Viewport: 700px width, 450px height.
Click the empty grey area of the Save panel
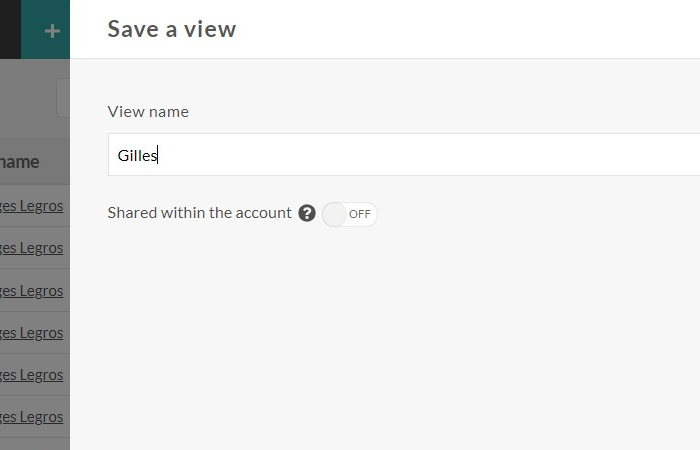point(400,340)
